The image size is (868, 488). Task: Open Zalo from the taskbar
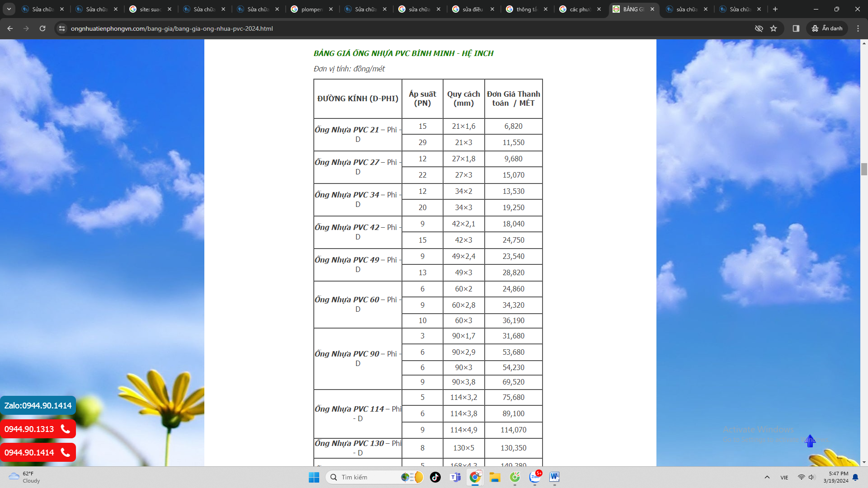(x=535, y=477)
